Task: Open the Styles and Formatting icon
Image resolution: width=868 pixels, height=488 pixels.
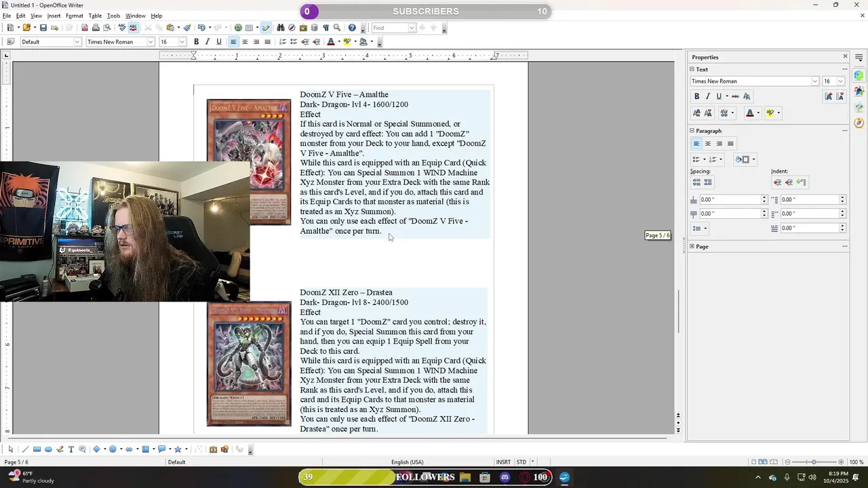Action: [10, 42]
